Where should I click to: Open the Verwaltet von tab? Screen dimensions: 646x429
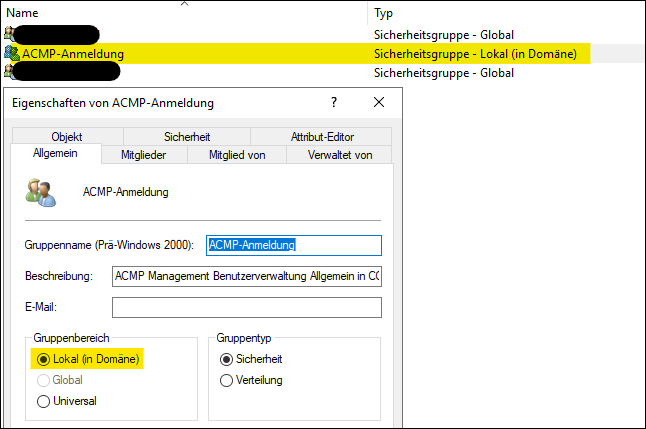tap(339, 155)
